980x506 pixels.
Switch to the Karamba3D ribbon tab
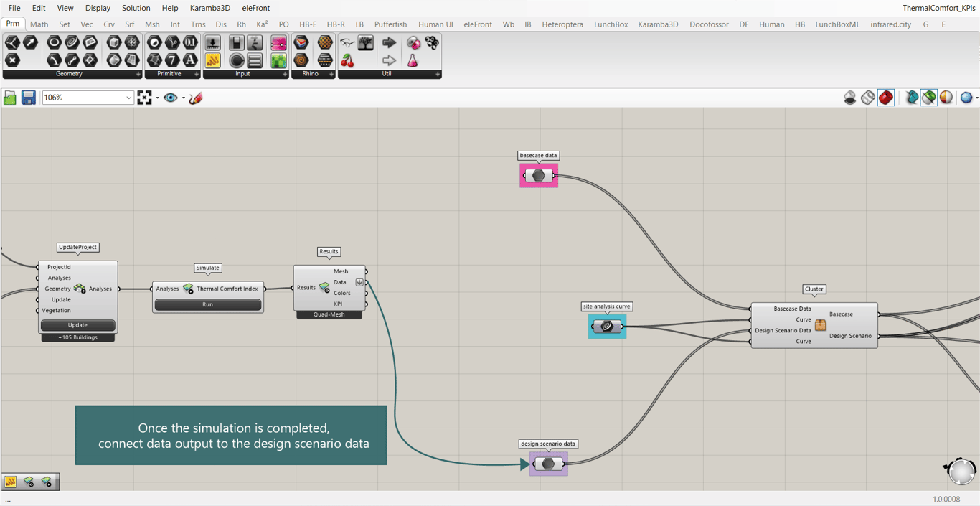[657, 24]
